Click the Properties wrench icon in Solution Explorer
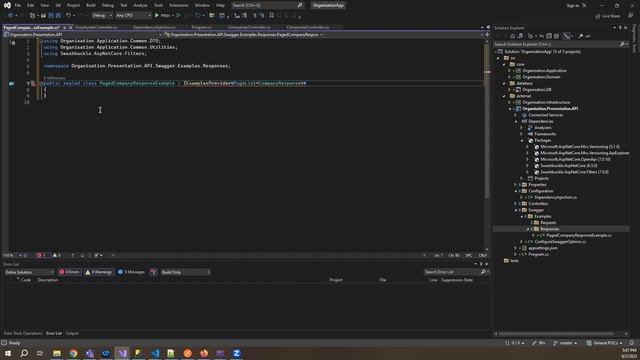Screen dimensions: 640x360 [x=580, y=36]
